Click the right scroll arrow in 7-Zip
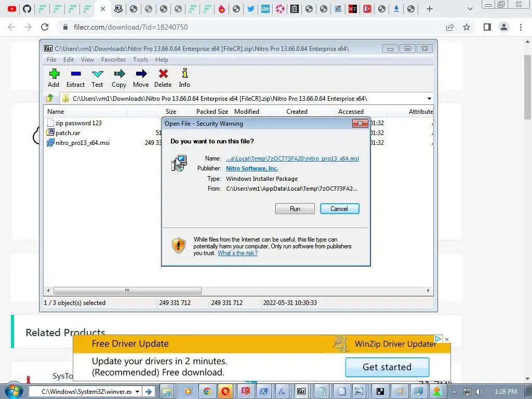 (x=428, y=291)
